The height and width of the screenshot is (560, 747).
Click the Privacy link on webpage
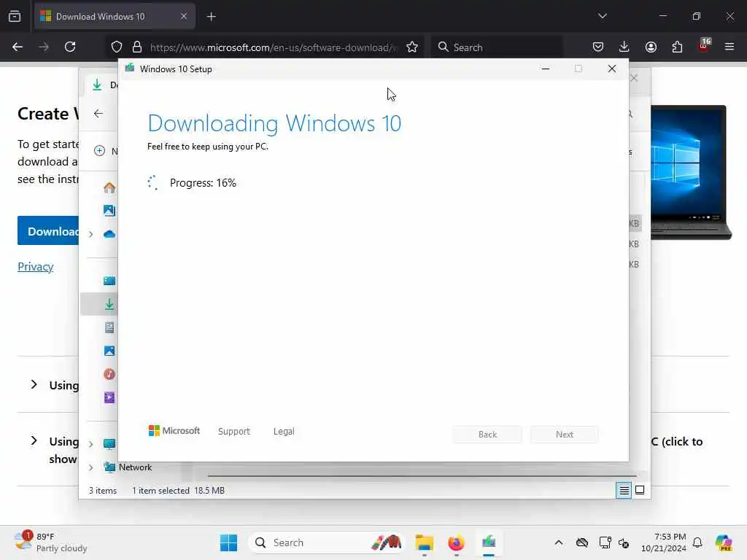tap(35, 267)
